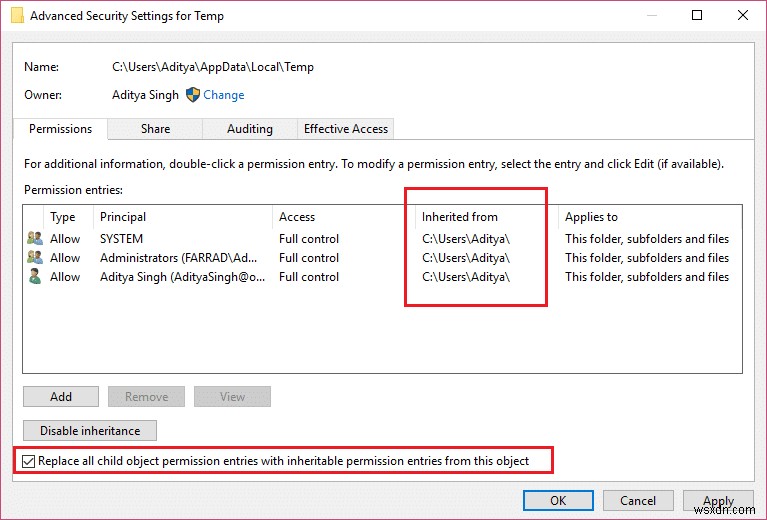Screen dimensions: 767x520
Task: Select the Effective Access tab
Action: coord(346,129)
